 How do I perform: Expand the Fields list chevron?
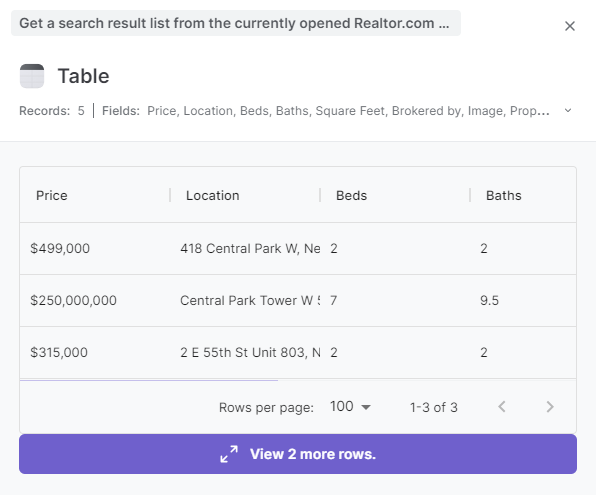click(x=568, y=111)
